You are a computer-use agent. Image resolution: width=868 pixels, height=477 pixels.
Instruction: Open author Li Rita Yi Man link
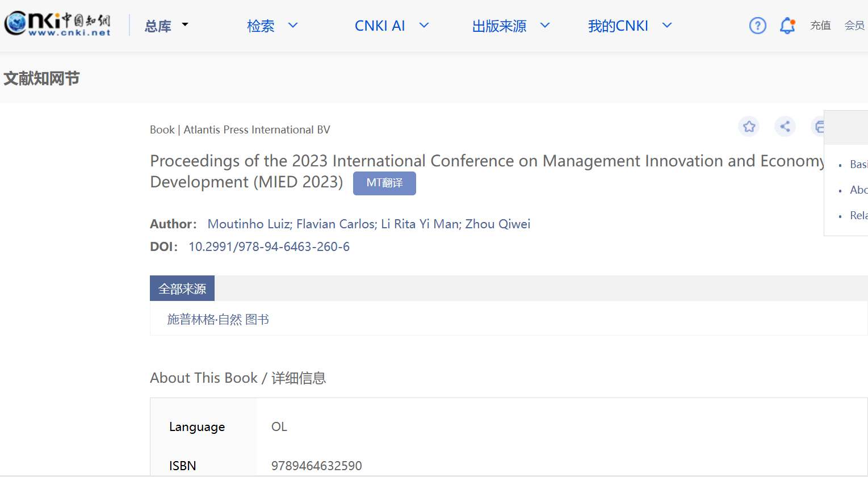(x=420, y=224)
